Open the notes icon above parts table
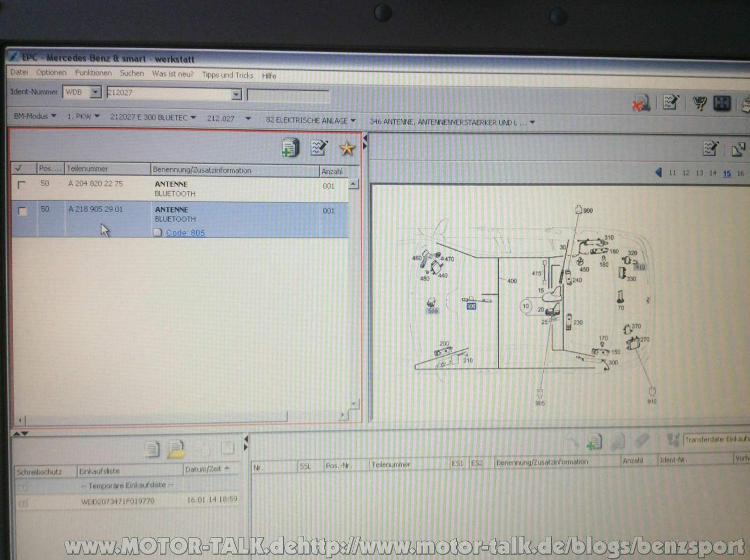Viewport: 750px width, 560px height. (319, 148)
